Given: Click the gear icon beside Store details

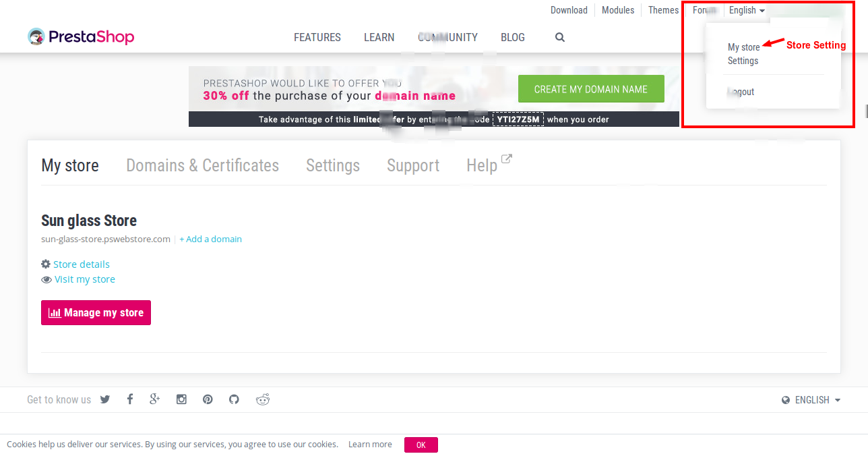Looking at the screenshot, I should click(46, 264).
